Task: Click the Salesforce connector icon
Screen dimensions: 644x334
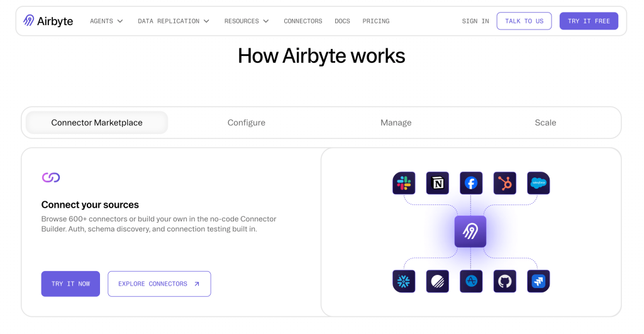Action: tap(538, 183)
